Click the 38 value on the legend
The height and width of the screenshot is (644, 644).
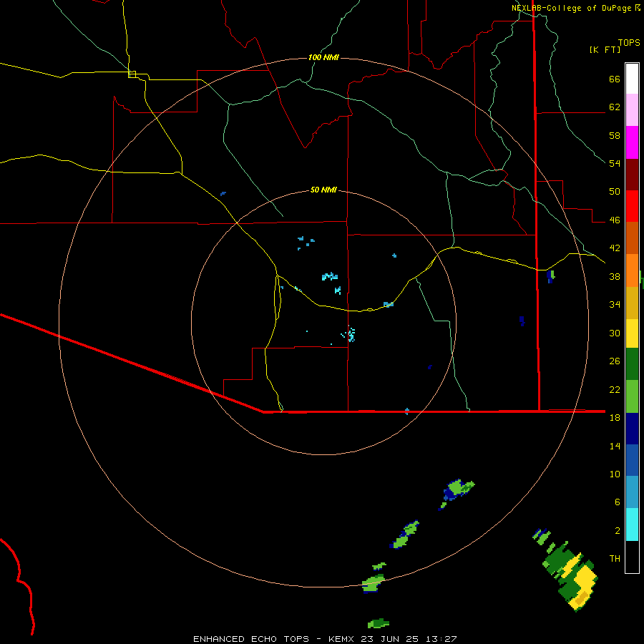click(x=615, y=276)
